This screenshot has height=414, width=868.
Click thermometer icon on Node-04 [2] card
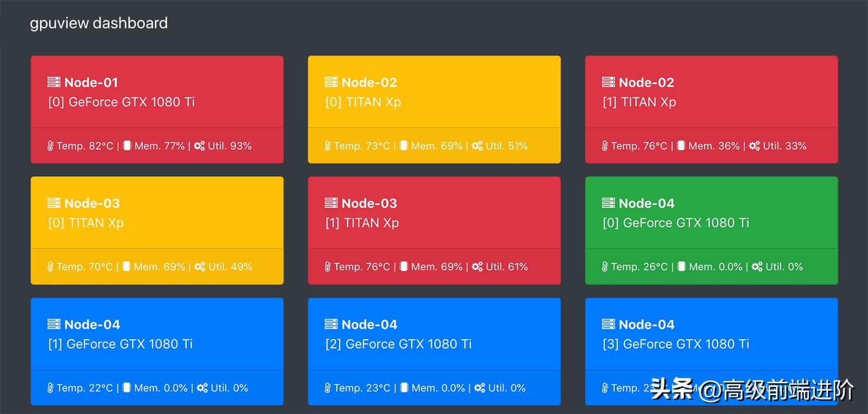pos(328,388)
